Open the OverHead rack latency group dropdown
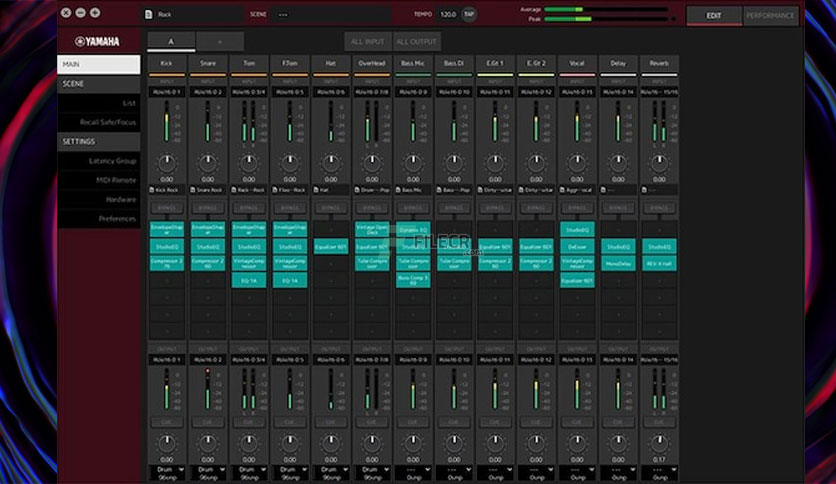This screenshot has width=836, height=484. coord(372,473)
